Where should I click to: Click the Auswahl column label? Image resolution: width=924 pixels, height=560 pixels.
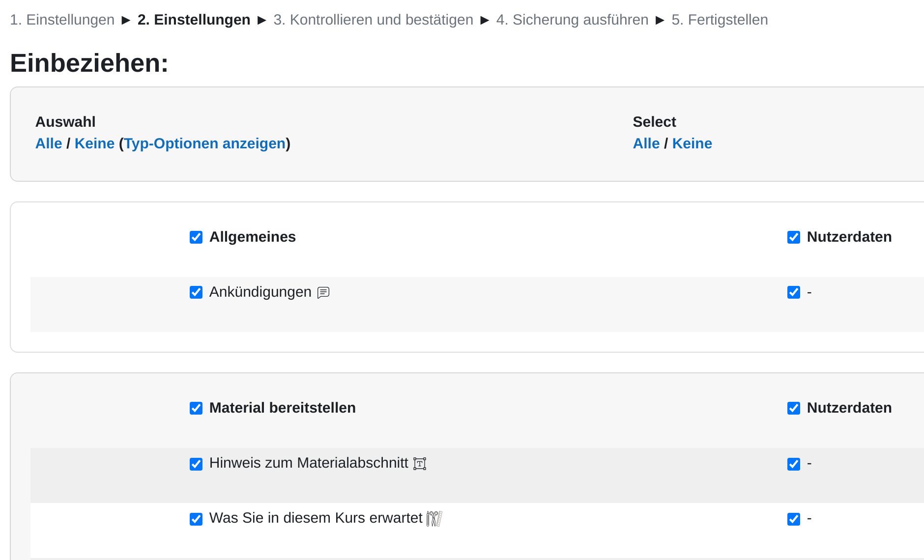pos(65,122)
